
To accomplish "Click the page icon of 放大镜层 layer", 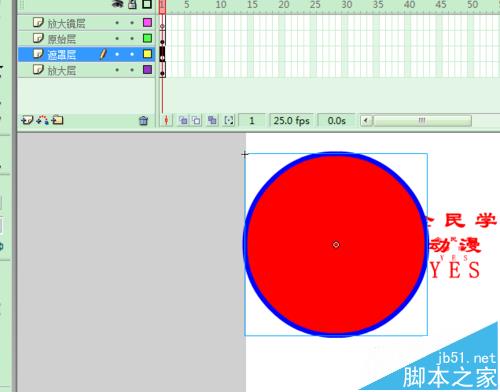I will (x=38, y=23).
